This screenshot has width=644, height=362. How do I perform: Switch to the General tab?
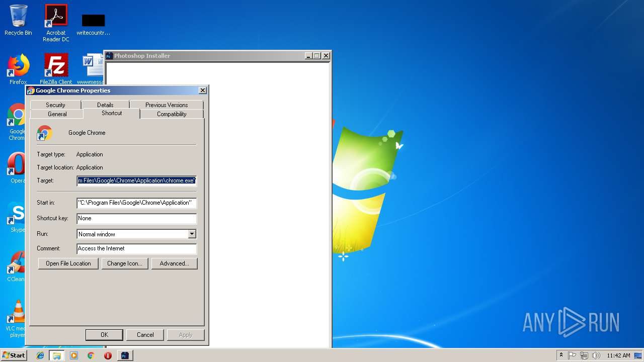57,114
